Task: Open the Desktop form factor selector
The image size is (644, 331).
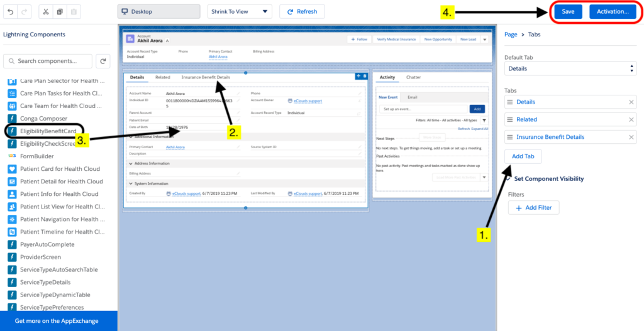Action: [x=159, y=12]
